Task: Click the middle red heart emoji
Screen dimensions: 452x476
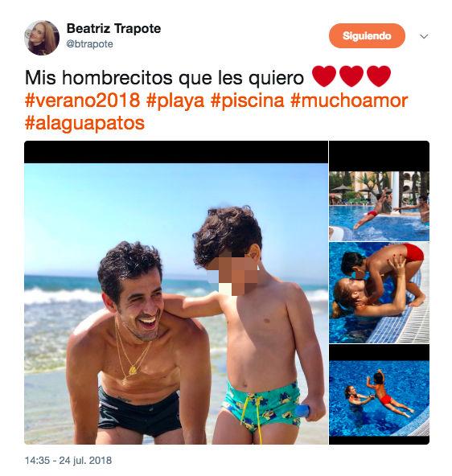Action: pyautogui.click(x=351, y=76)
